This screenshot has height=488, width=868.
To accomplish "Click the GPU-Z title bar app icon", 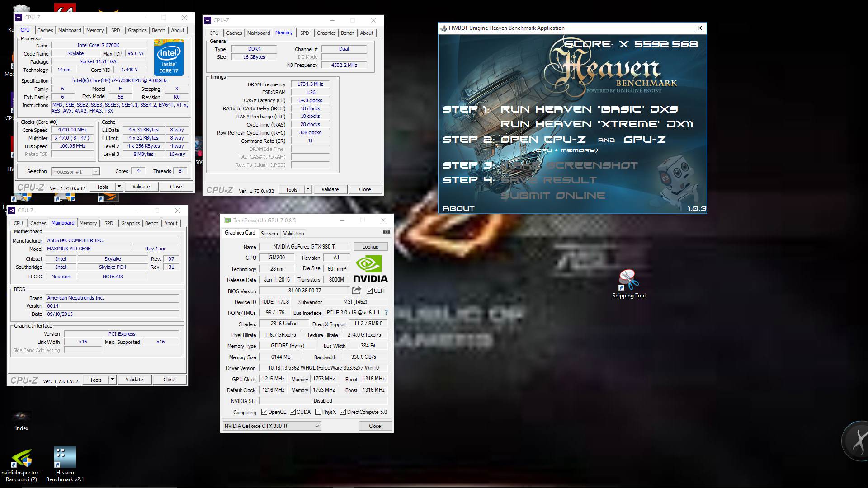I will 227,221.
